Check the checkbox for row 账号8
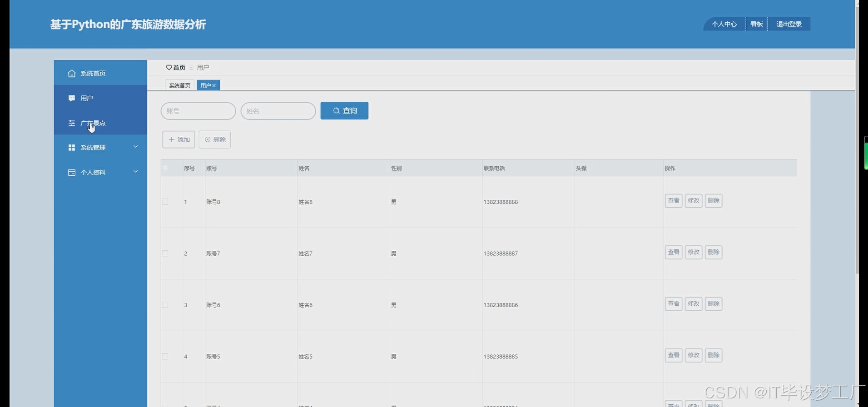The width and height of the screenshot is (868, 407). (x=165, y=202)
